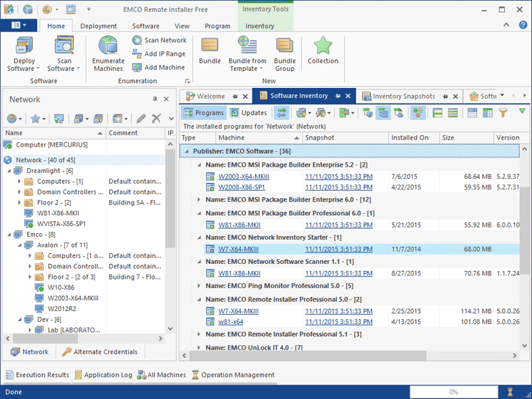Select Computer [MERCURIUS] in tree

(x=51, y=145)
